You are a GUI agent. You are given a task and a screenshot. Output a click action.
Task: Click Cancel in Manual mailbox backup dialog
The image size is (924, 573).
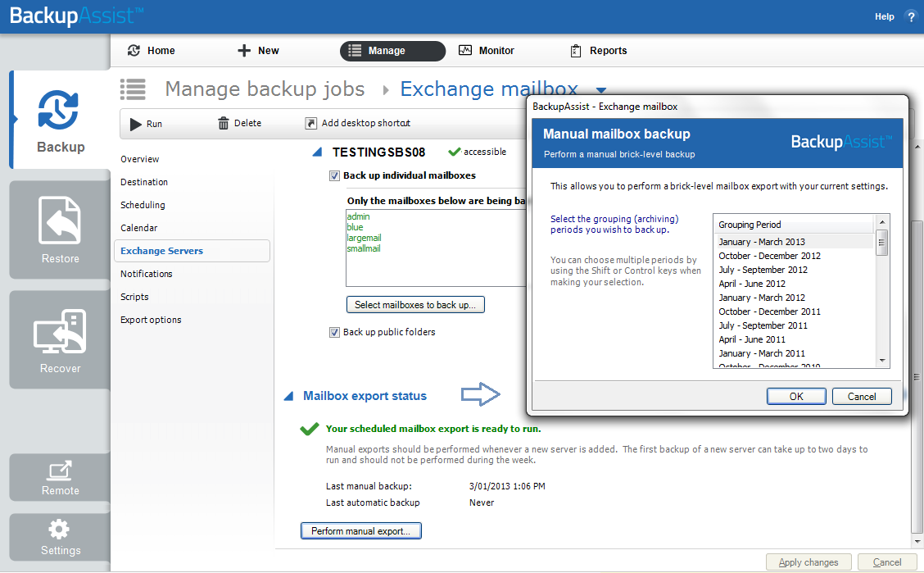pos(862,397)
